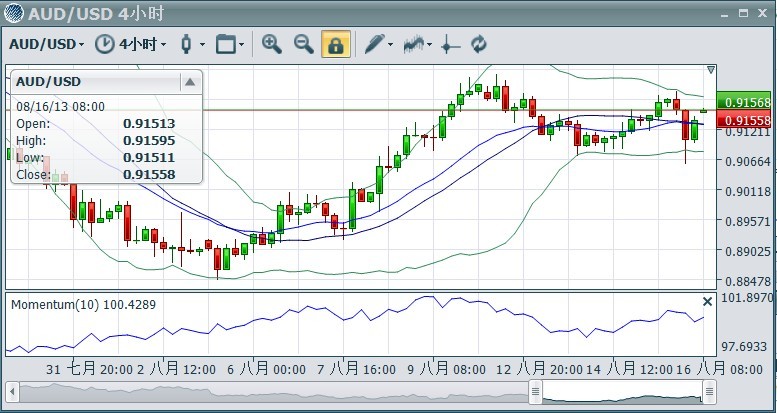This screenshot has height=413, width=777.
Task: Click the Low value 0.91511
Action: [149, 158]
